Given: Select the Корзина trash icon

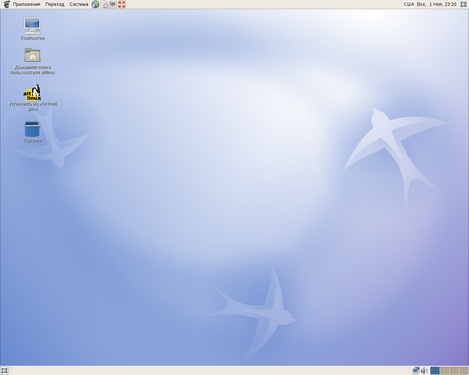Looking at the screenshot, I should click(x=32, y=132).
